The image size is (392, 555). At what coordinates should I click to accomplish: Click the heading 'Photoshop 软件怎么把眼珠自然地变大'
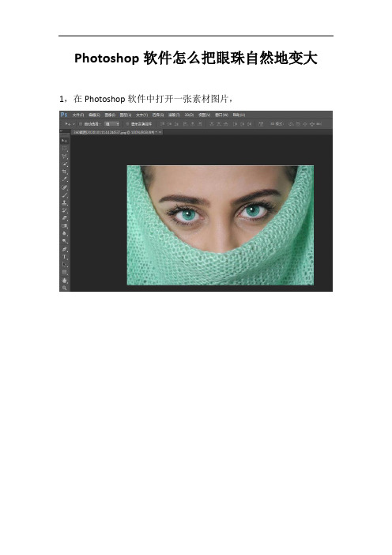[x=196, y=58]
